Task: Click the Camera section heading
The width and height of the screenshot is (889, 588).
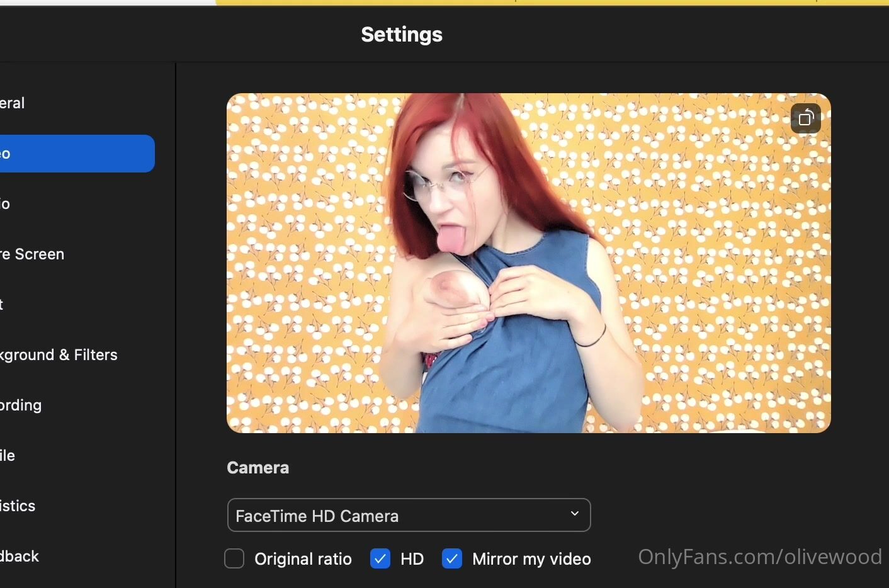Action: coord(258,468)
